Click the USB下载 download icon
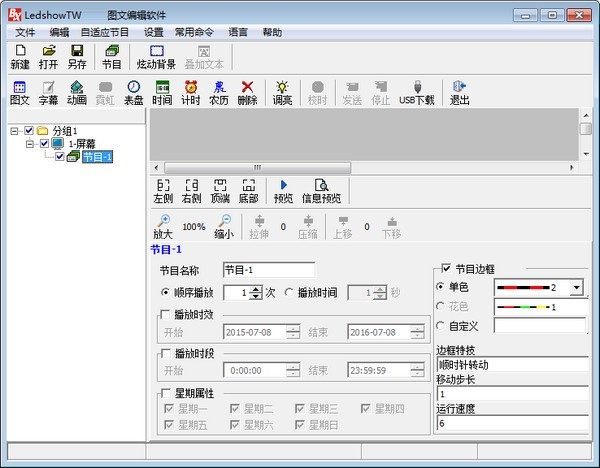This screenshot has height=468, width=600. coord(416,93)
